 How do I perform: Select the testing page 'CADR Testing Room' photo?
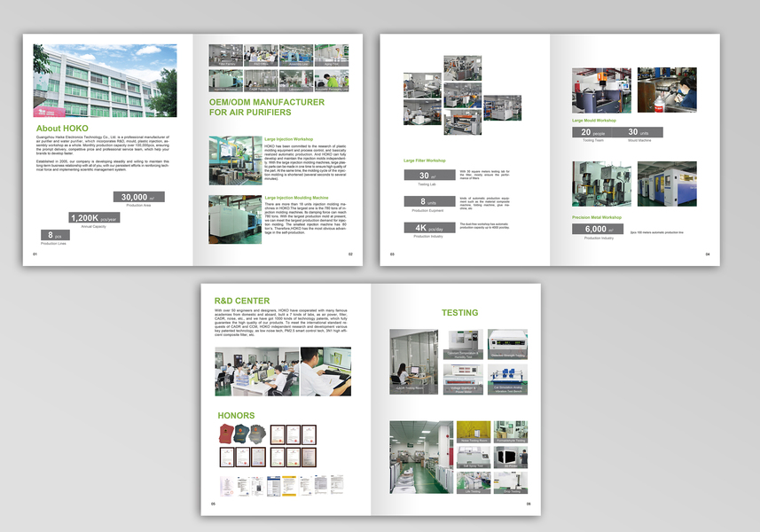click(414, 362)
